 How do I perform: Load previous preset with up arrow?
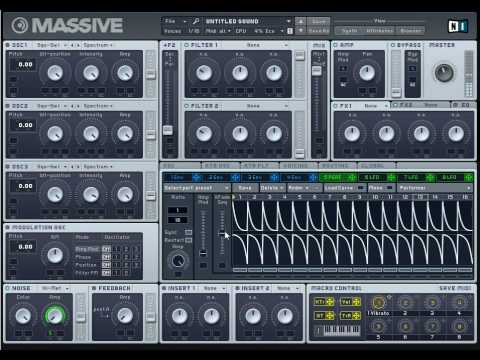tap(300, 22)
